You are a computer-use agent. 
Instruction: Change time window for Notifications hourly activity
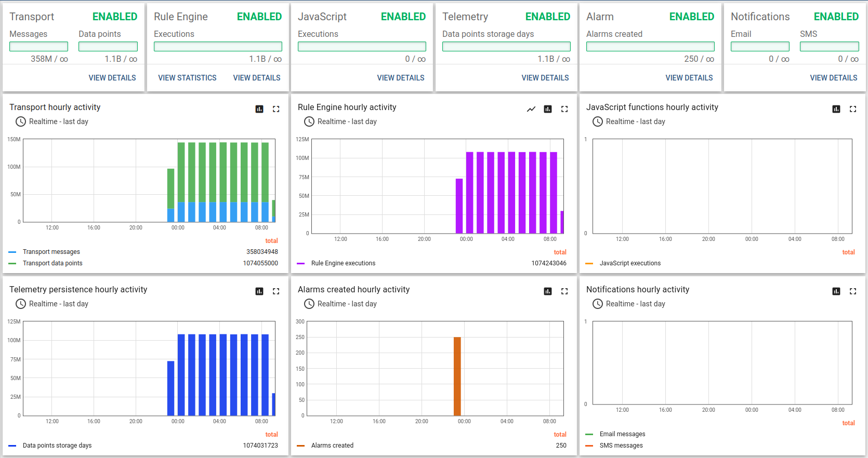[629, 304]
